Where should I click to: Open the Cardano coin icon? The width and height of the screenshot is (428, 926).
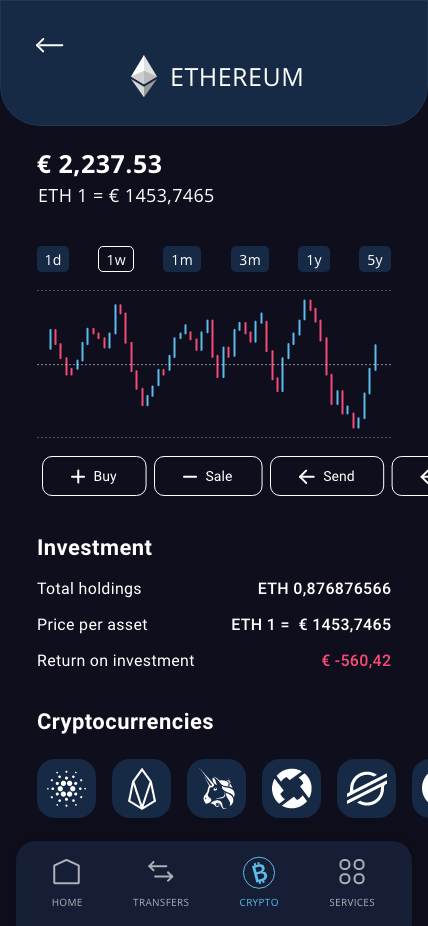pos(66,788)
